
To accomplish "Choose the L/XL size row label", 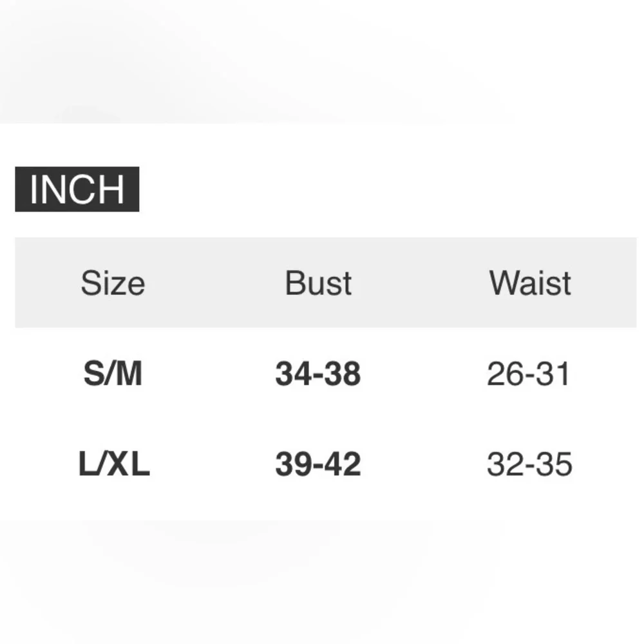I will (114, 464).
